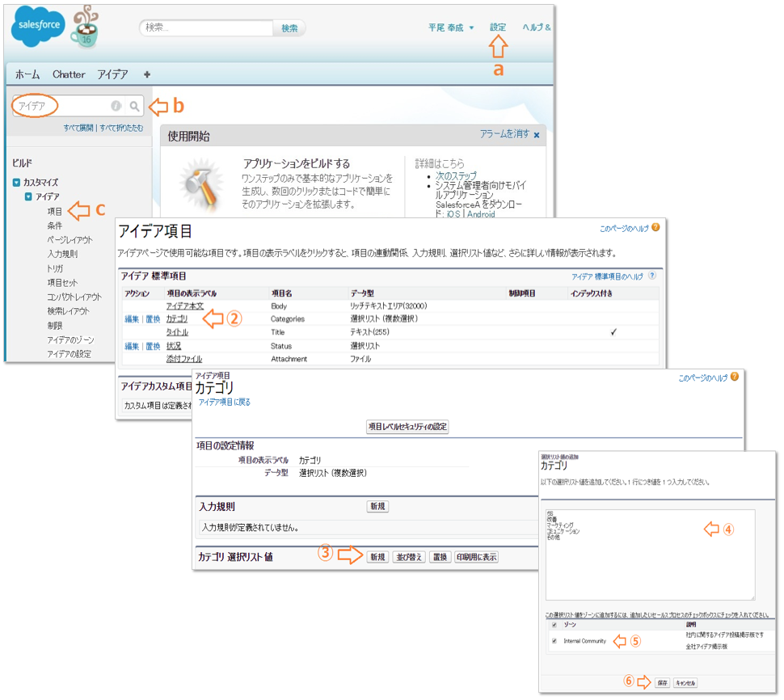
Task: Click 置換 button in カテゴリ 選択リスト値 section
Action: point(440,557)
